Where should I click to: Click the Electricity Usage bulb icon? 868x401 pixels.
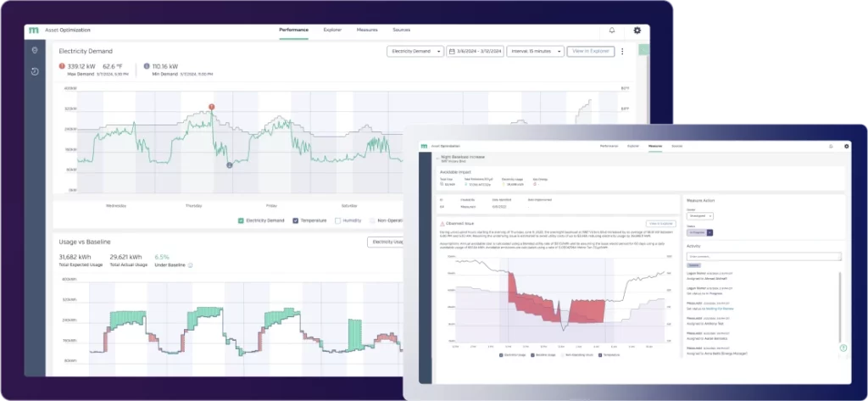(504, 184)
